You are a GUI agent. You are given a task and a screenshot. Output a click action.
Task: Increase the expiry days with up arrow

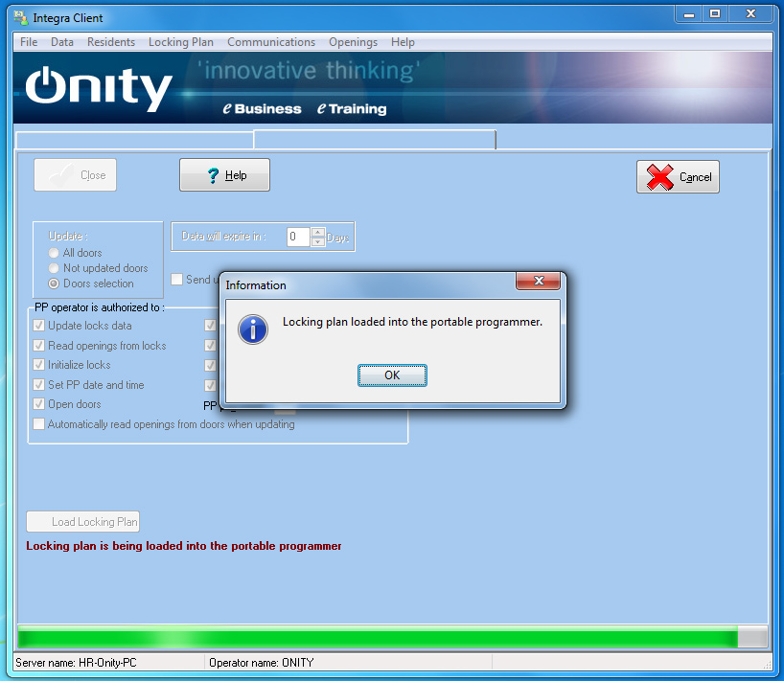click(318, 232)
